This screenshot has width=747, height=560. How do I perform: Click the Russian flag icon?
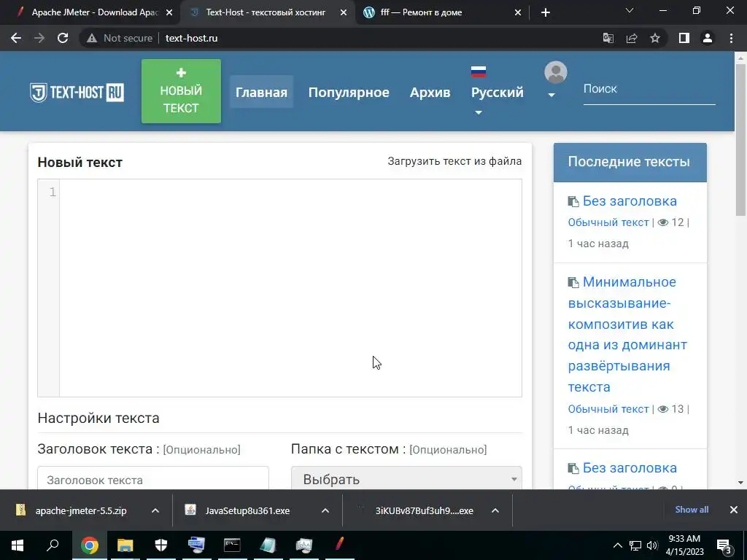point(479,71)
